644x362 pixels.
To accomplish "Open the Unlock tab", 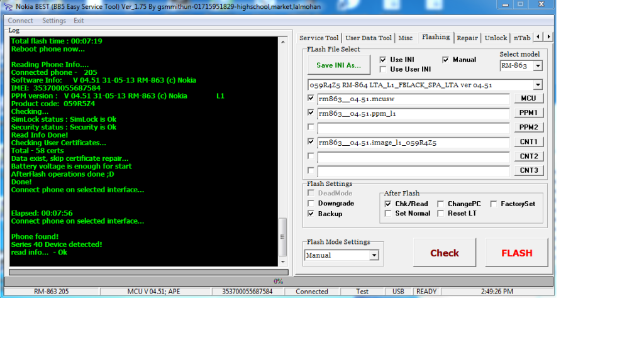I will (x=496, y=38).
